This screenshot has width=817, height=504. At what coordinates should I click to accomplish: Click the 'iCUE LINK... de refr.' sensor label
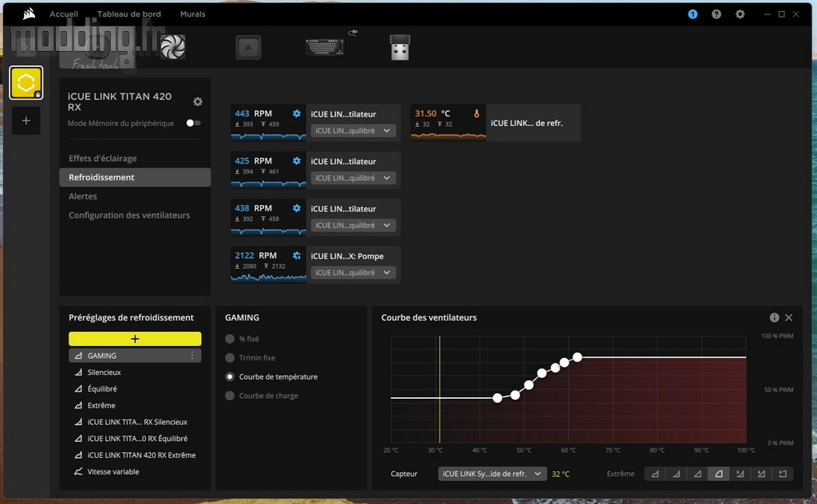pyautogui.click(x=527, y=124)
